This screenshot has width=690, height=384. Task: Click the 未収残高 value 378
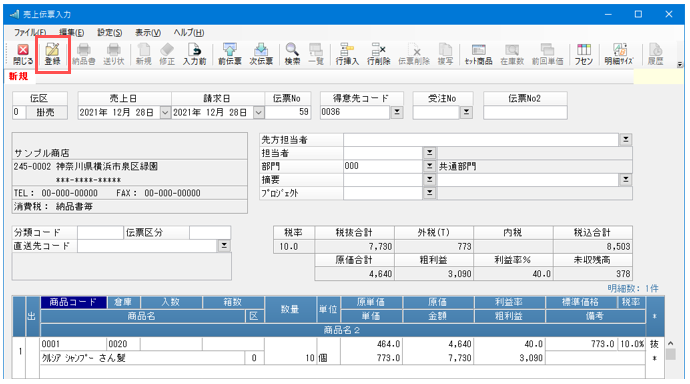pos(593,274)
